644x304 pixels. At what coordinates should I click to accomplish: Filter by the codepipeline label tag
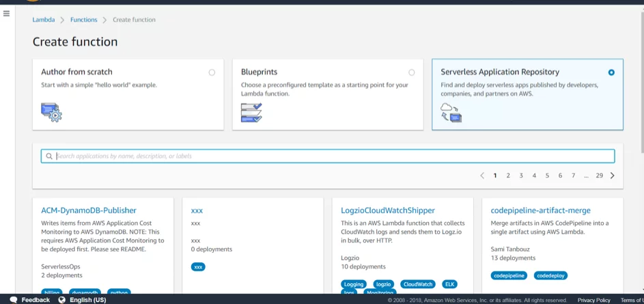point(509,275)
